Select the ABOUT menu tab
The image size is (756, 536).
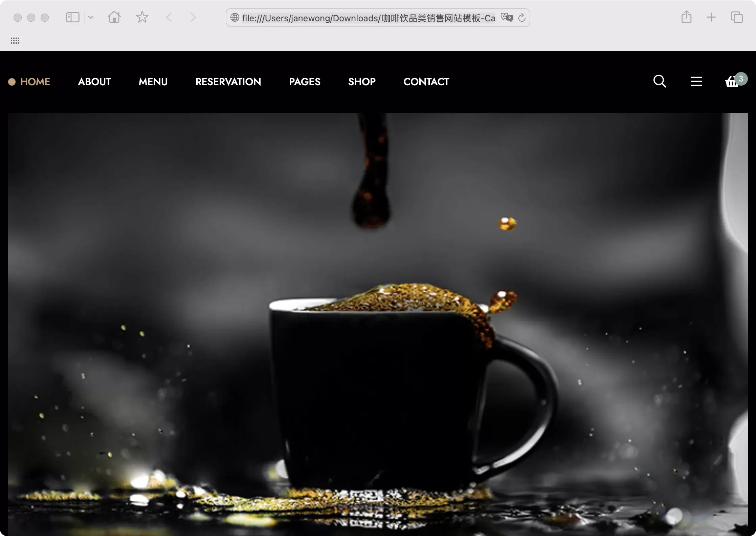[94, 81]
